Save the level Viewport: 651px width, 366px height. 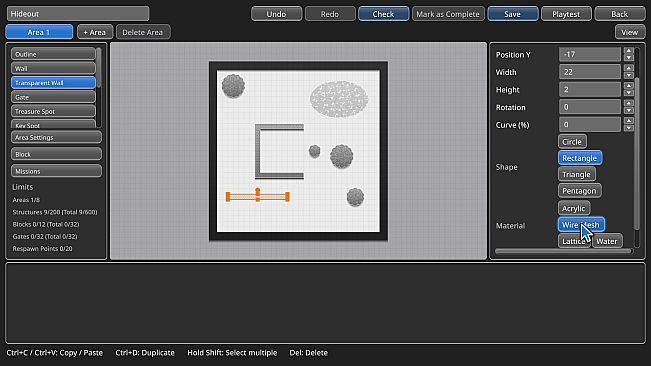[513, 14]
